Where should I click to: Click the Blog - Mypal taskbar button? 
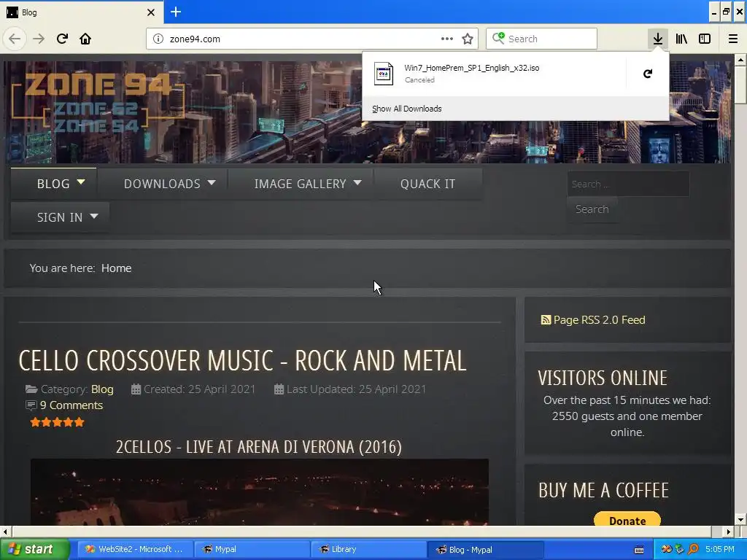485,549
